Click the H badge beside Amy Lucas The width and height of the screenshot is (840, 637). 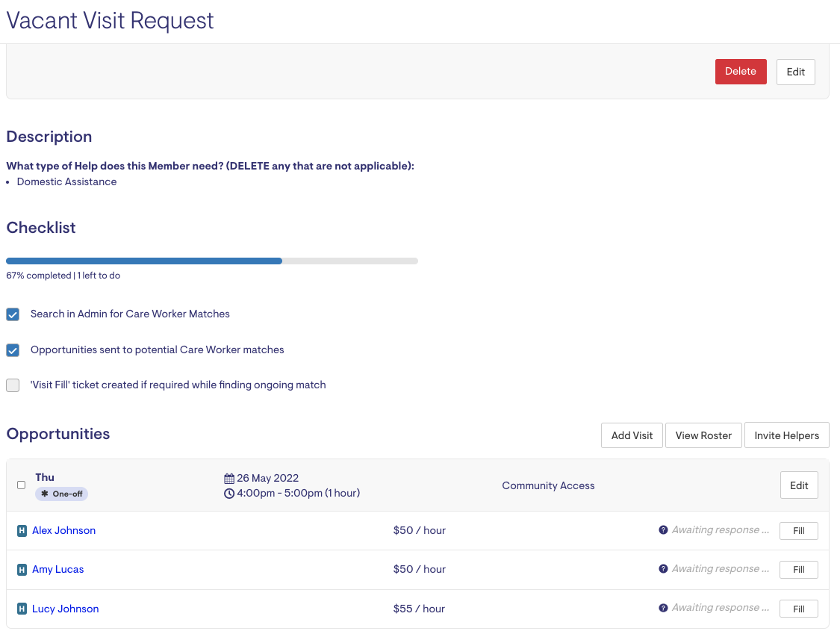click(22, 570)
